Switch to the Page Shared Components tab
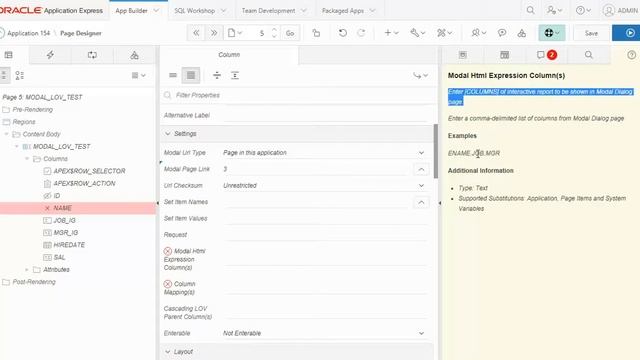The height and width of the screenshot is (360, 640). pyautogui.click(x=134, y=55)
